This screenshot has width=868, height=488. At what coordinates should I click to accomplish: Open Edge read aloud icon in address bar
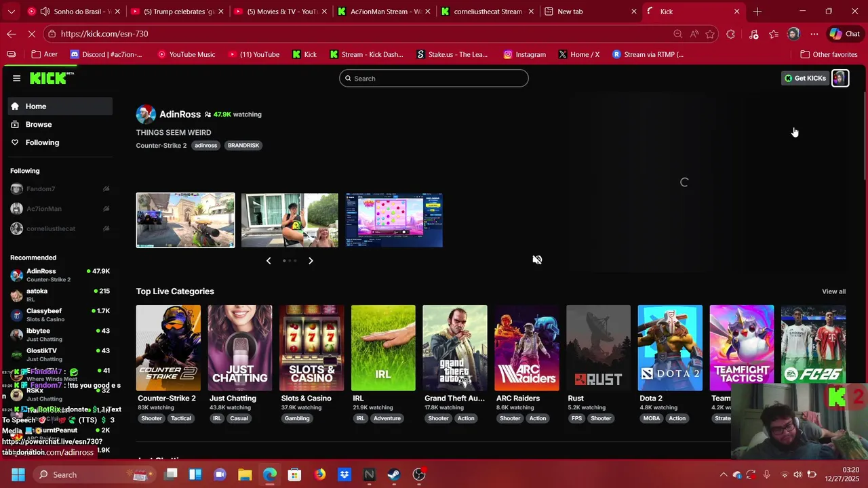coord(694,34)
